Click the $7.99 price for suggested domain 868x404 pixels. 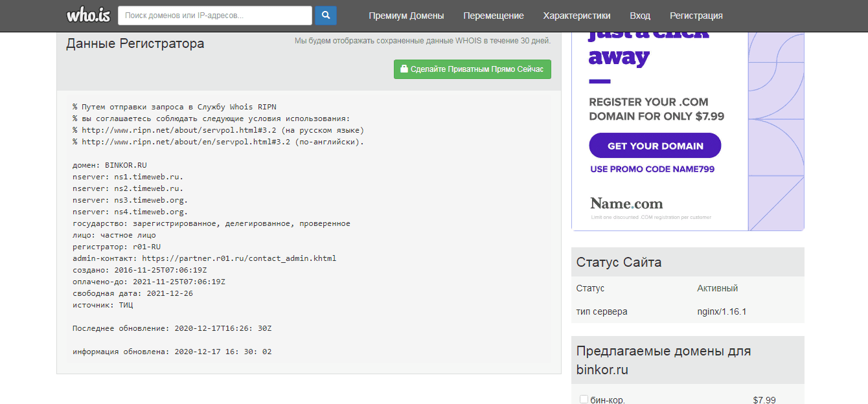tap(764, 399)
